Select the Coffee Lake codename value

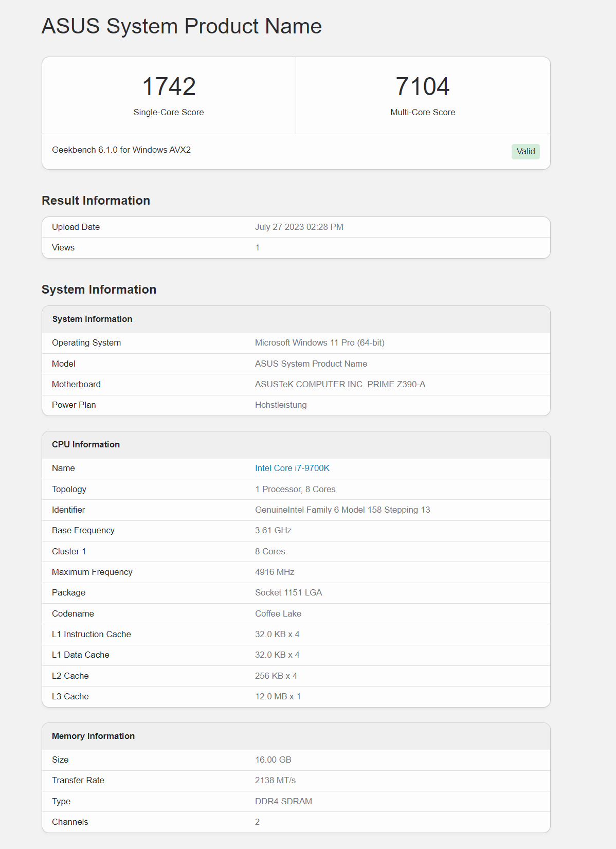[278, 613]
